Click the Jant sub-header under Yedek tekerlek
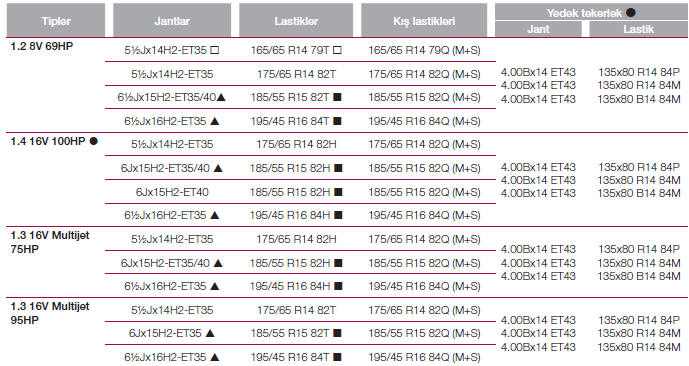The width and height of the screenshot is (689, 366). pyautogui.click(x=538, y=29)
